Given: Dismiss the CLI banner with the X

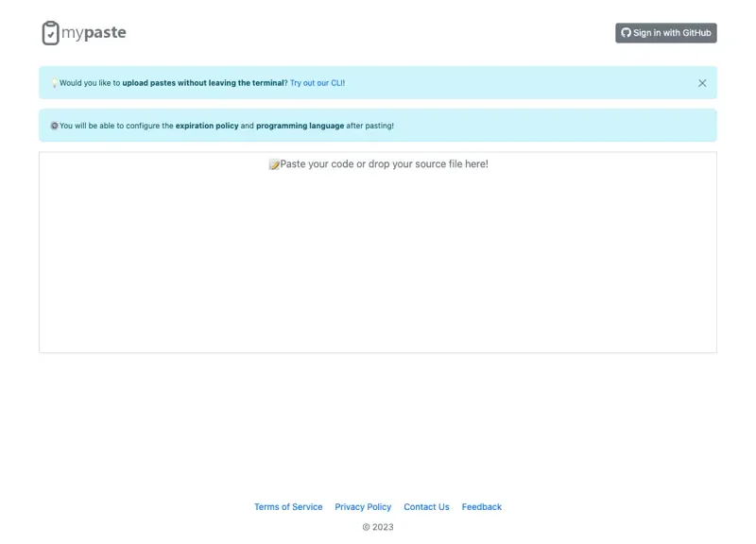Looking at the screenshot, I should tap(702, 83).
